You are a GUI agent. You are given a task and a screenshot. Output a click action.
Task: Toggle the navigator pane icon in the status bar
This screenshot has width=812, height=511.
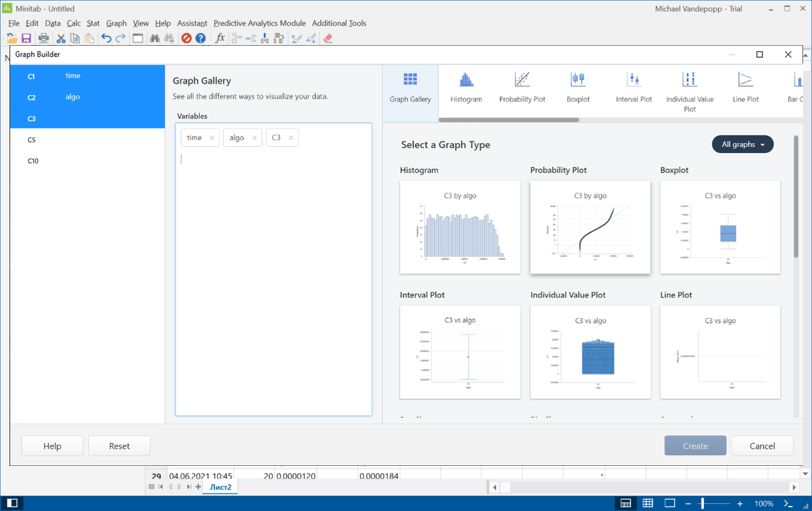coord(12,503)
